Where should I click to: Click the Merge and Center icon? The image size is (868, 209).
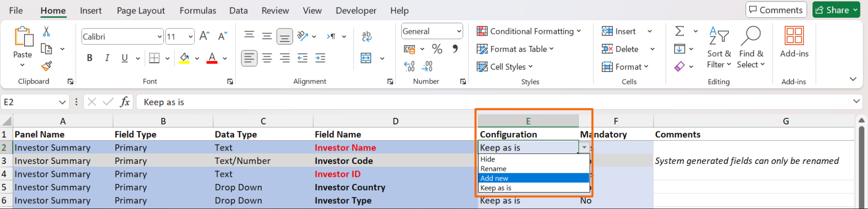(366, 58)
